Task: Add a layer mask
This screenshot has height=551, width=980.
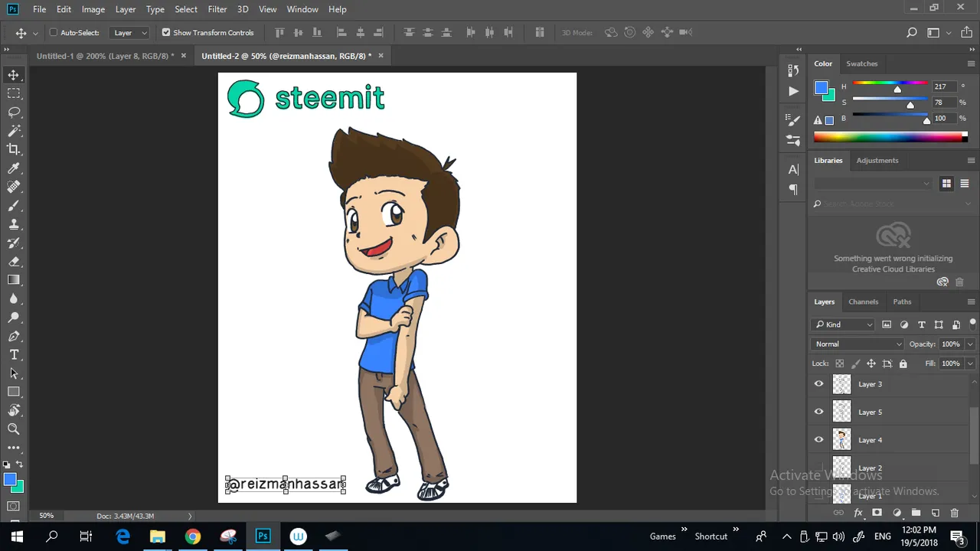Action: pos(877,513)
